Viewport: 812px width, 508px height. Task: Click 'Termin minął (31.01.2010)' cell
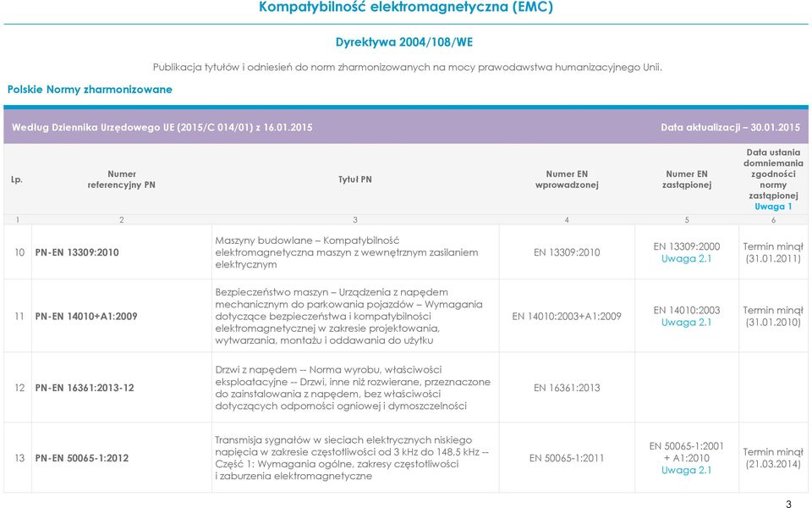pyautogui.click(x=773, y=316)
